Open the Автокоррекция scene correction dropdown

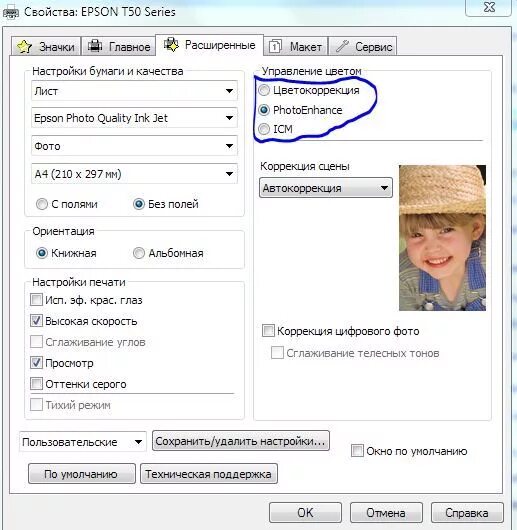click(326, 188)
